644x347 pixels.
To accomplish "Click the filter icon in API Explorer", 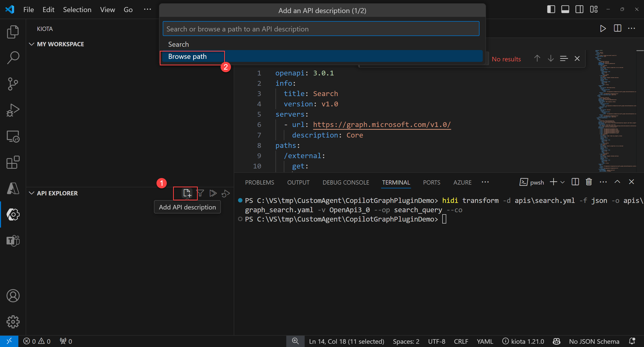I will (x=200, y=193).
